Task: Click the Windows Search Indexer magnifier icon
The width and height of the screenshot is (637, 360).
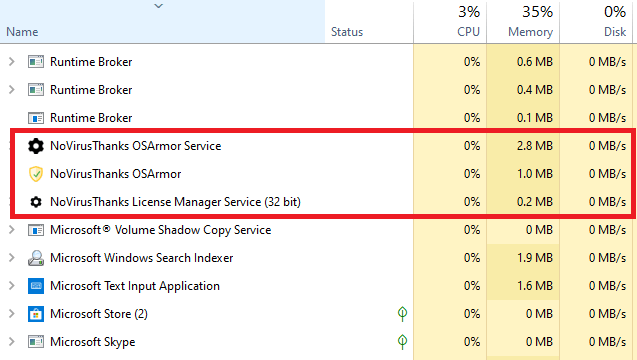Action: point(36,258)
